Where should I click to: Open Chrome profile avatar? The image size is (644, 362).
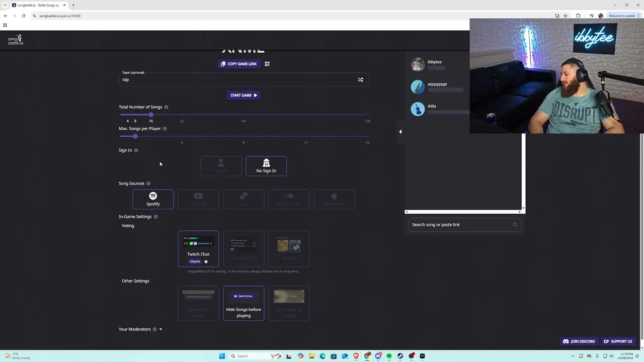point(601,16)
